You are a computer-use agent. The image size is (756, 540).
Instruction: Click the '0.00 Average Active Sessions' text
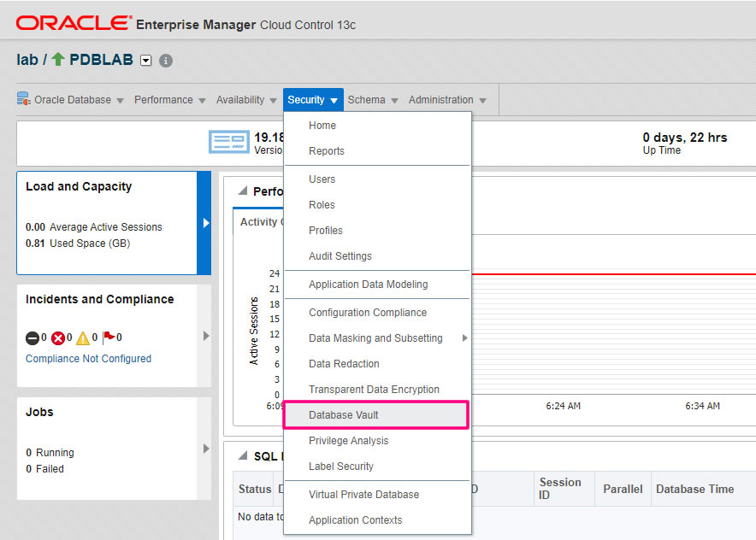click(94, 227)
